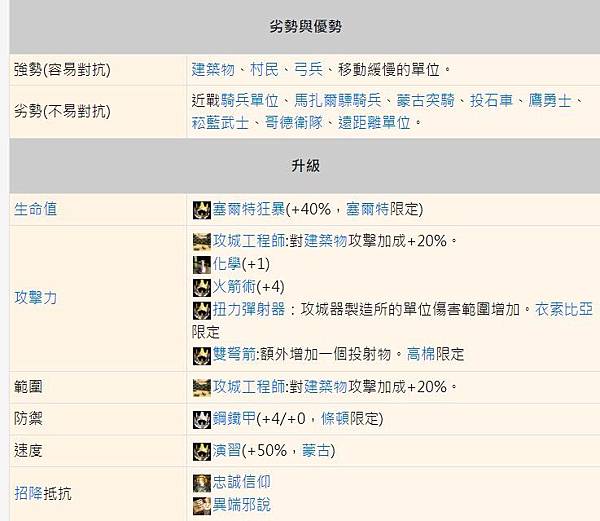
Task: Open the 哥德衛隊 link
Action: (293, 123)
